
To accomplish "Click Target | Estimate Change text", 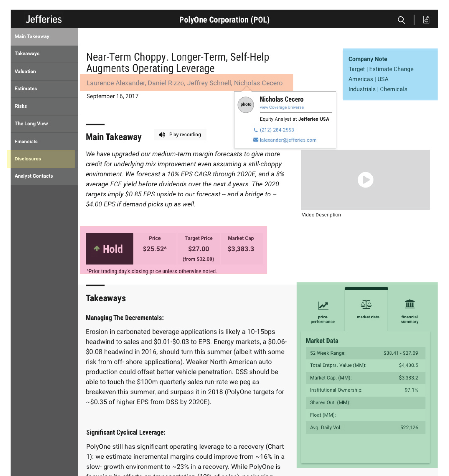I will click(x=381, y=69).
